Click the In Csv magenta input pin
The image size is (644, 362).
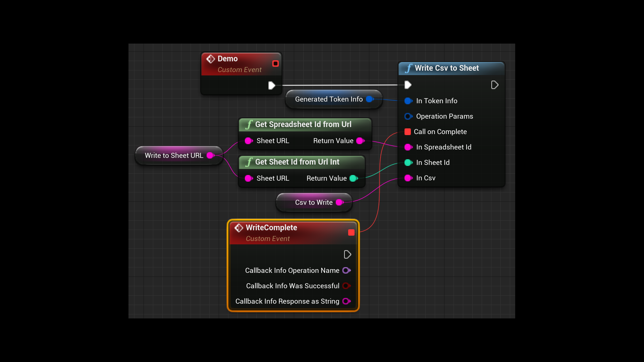408,178
